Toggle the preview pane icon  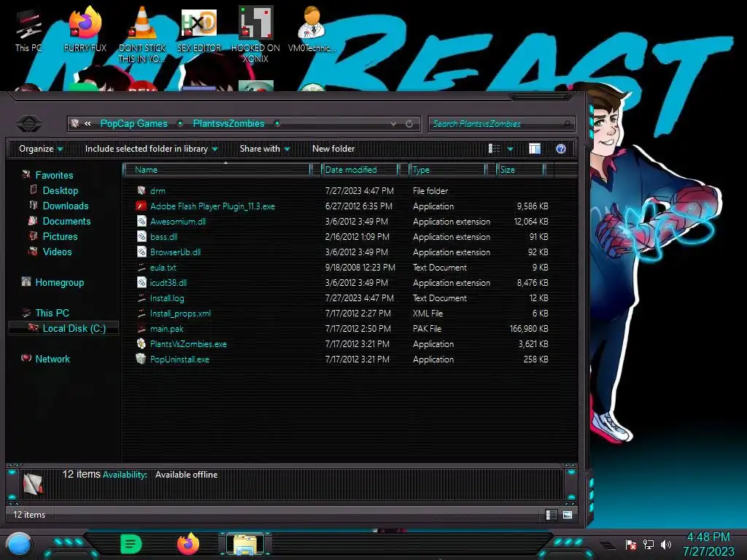click(535, 149)
